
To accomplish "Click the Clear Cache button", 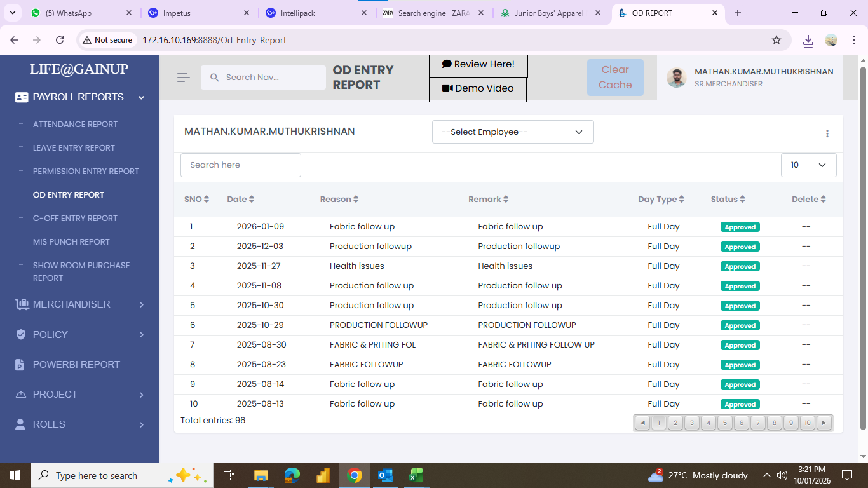I will 614,78.
